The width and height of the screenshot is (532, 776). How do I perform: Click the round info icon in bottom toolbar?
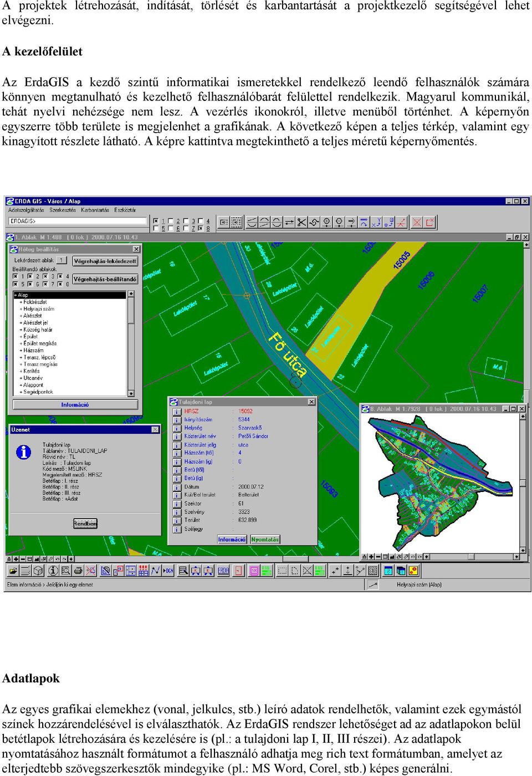point(53,570)
